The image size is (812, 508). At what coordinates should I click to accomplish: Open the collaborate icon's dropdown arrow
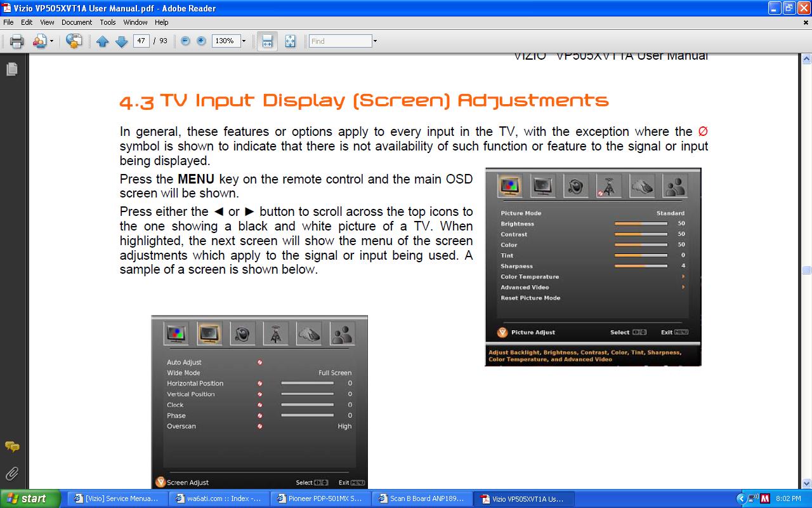(51, 41)
